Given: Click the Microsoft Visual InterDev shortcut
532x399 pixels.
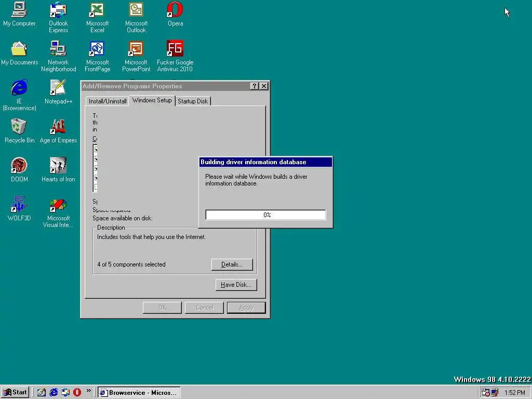Looking at the screenshot, I should [58, 212].
